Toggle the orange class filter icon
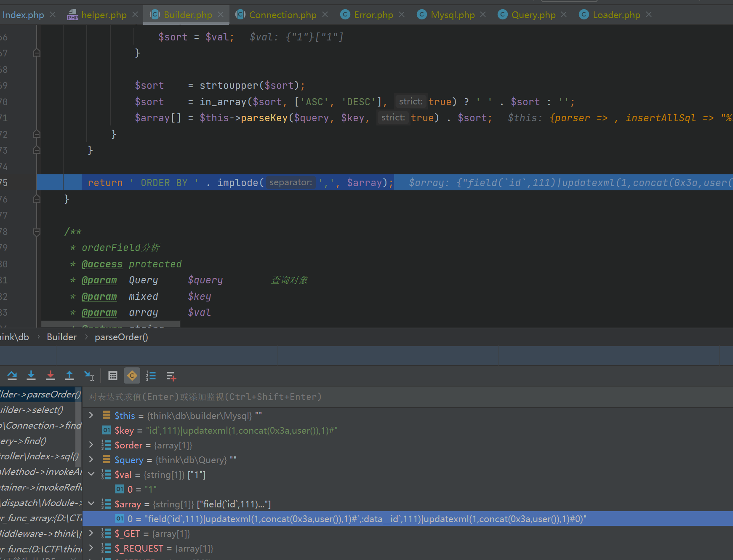The image size is (733, 560). click(132, 376)
